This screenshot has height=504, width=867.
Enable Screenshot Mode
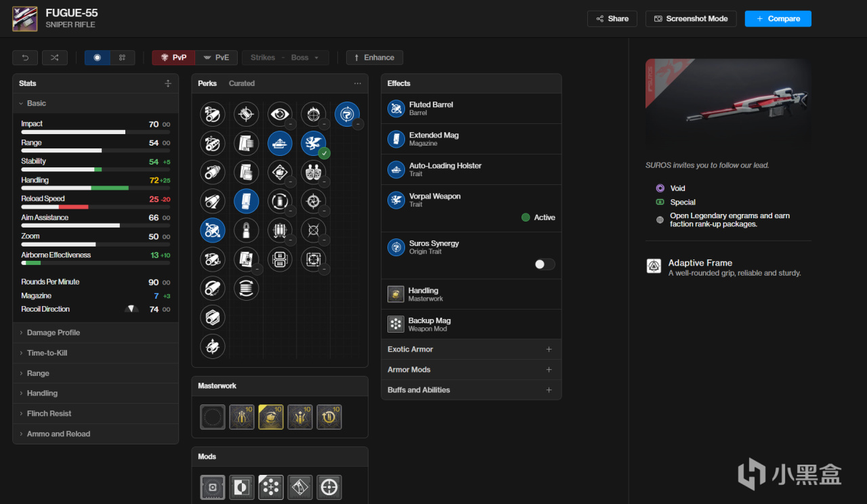[691, 19]
